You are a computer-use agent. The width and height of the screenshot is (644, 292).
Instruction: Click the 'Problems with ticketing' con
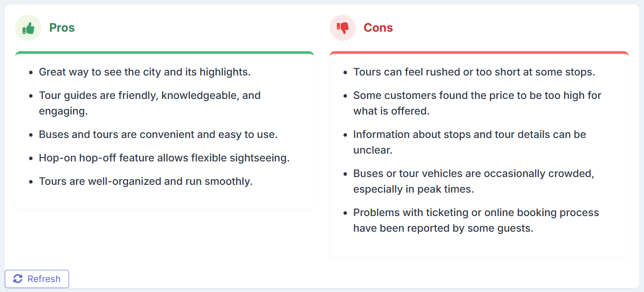click(x=476, y=220)
